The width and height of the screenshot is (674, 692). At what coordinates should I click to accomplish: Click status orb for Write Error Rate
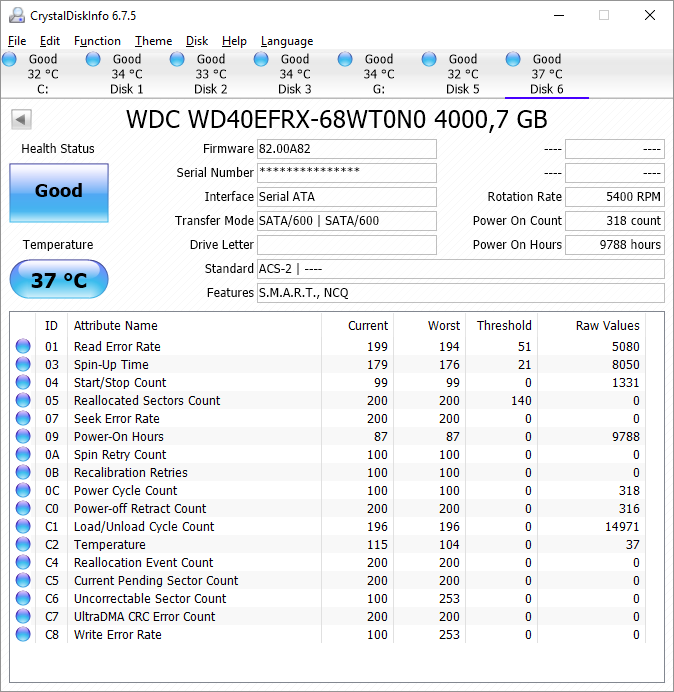coord(23,634)
